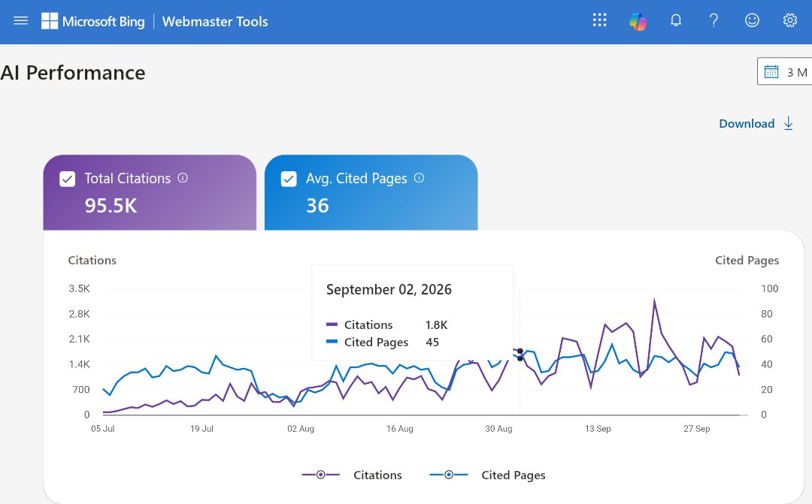Click the 100 value on right axis
The image size is (812, 504).
(770, 288)
